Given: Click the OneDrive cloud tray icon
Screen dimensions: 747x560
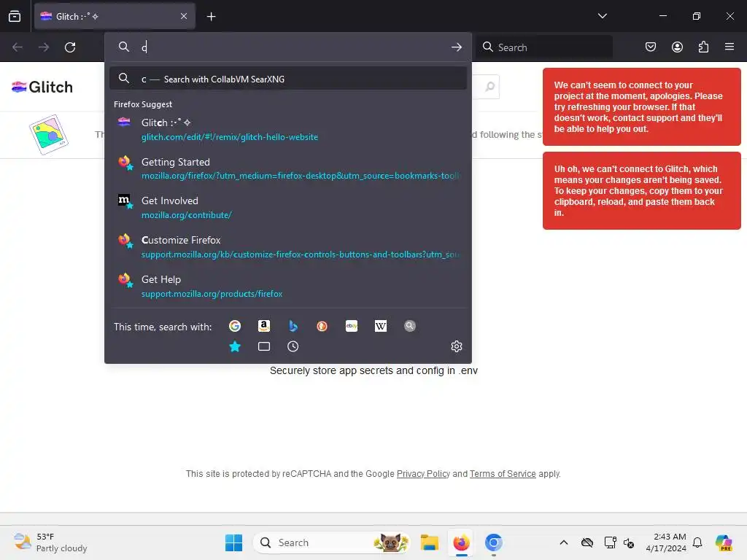Looking at the screenshot, I should click(x=587, y=542).
